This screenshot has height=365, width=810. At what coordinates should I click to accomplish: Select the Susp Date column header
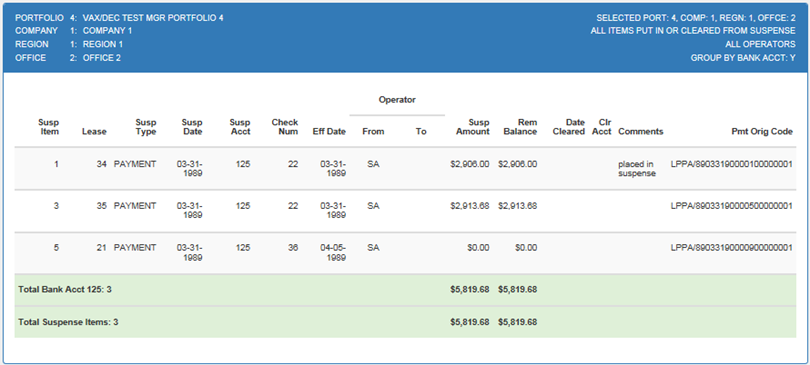[192, 127]
